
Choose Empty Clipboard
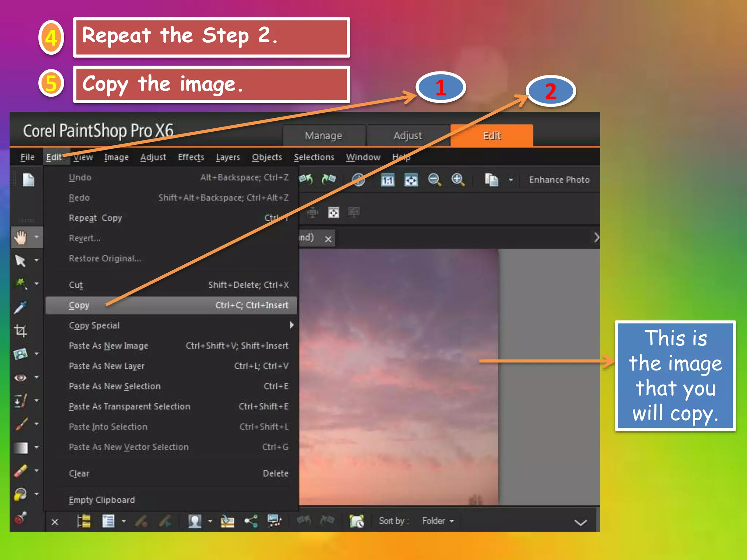(x=171, y=500)
